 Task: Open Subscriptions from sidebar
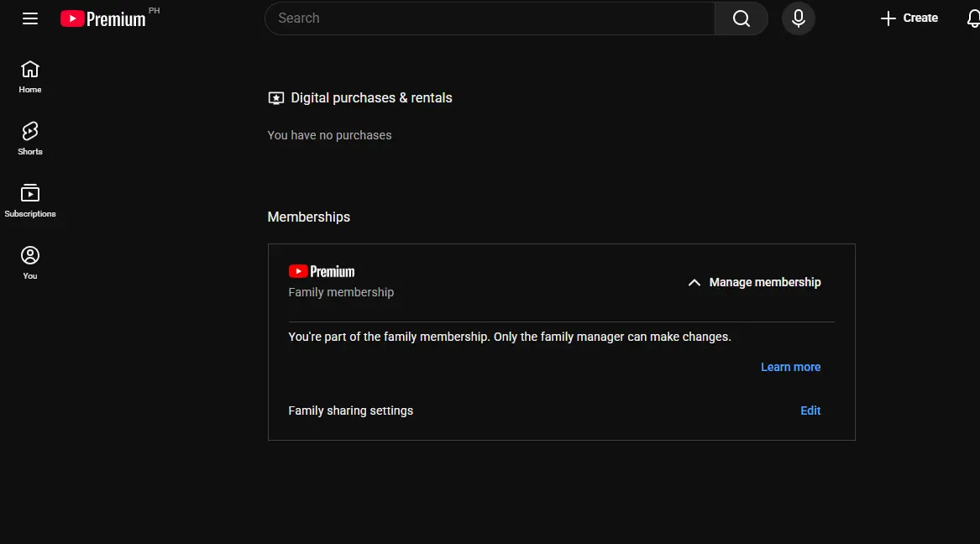[30, 201]
